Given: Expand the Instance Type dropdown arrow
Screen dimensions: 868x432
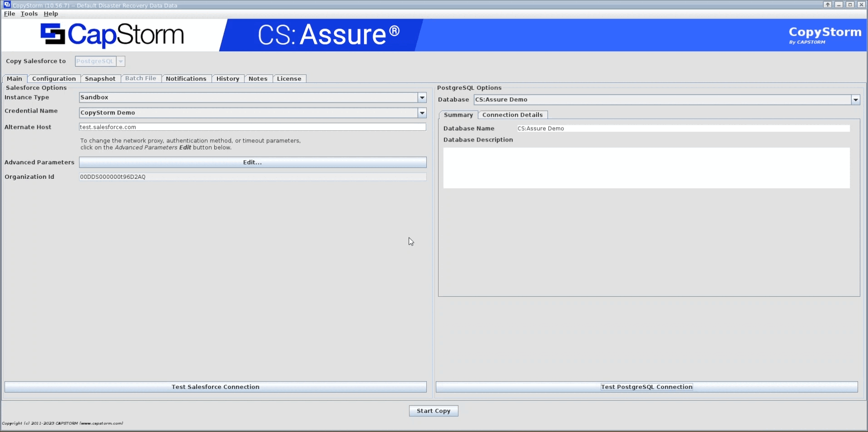Looking at the screenshot, I should point(422,97).
